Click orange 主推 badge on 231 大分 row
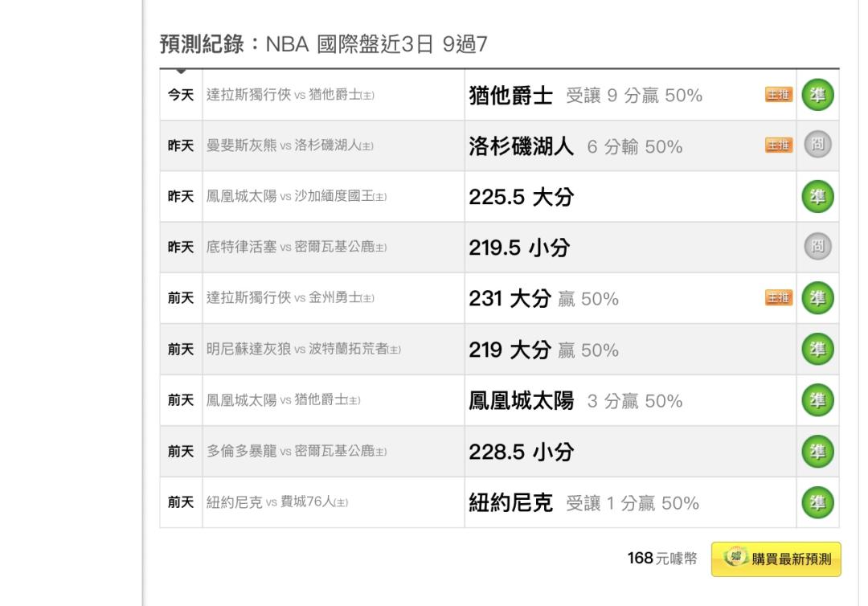Viewport: 868px width, 606px height. [778, 299]
